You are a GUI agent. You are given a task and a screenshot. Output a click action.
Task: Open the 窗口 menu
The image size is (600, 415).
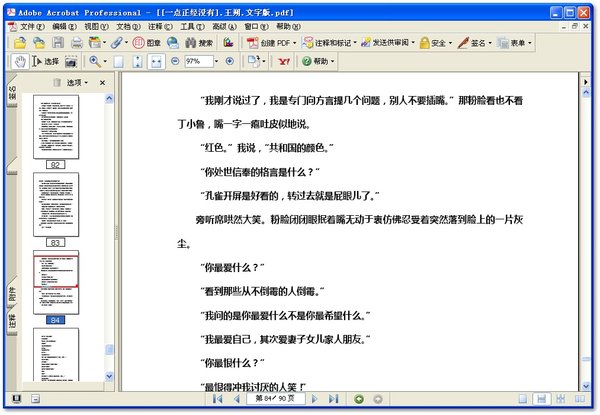pos(256,26)
